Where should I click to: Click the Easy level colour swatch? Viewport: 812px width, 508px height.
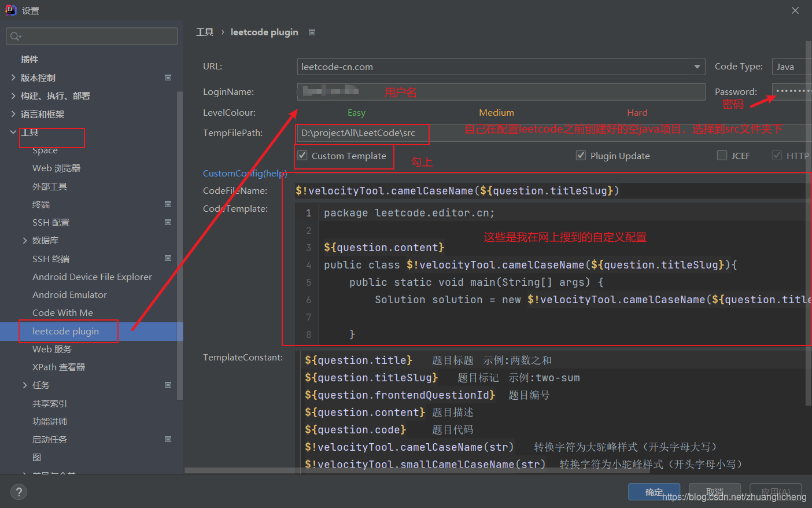point(356,112)
